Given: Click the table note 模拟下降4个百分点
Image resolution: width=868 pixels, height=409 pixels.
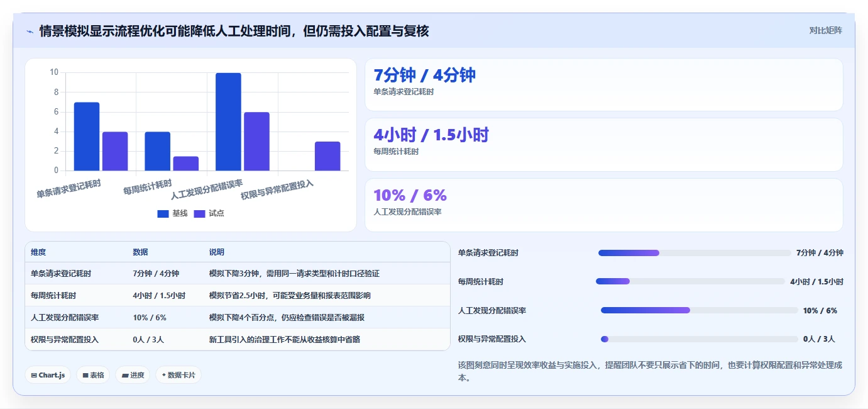Looking at the screenshot, I should pyautogui.click(x=287, y=318).
